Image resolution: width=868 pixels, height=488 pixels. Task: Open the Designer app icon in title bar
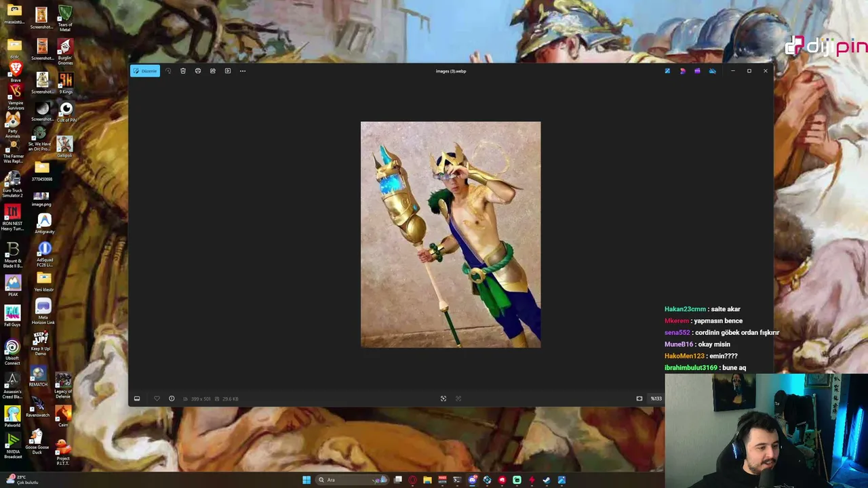pos(682,70)
